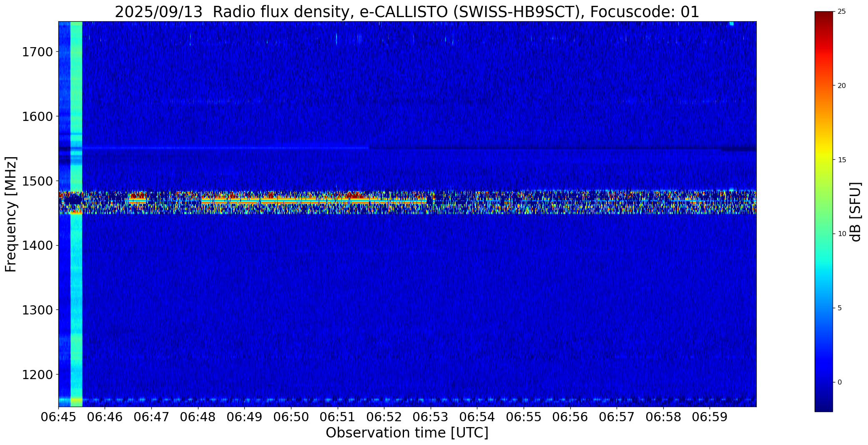Click the 06:54 time tick label
868x445 pixels.
(x=477, y=417)
